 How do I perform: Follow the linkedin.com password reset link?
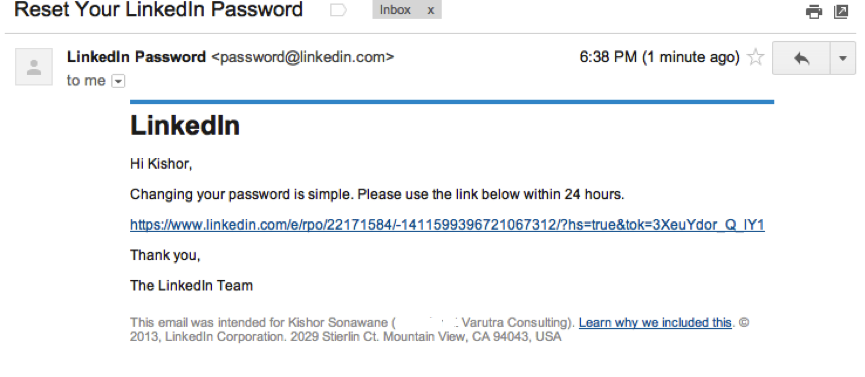click(447, 225)
